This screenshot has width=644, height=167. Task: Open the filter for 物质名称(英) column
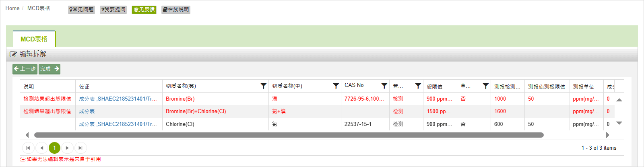pyautogui.click(x=263, y=86)
